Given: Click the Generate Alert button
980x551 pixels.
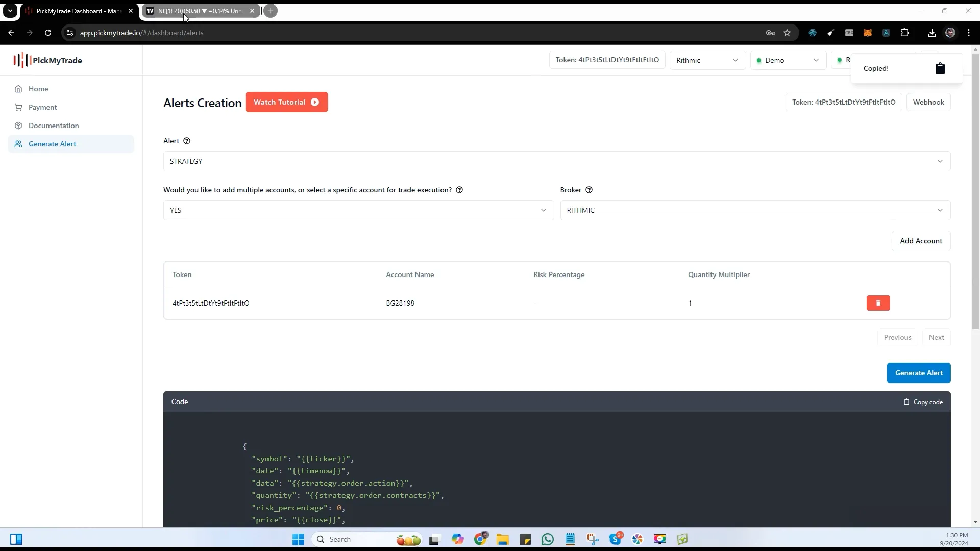Looking at the screenshot, I should [x=919, y=373].
